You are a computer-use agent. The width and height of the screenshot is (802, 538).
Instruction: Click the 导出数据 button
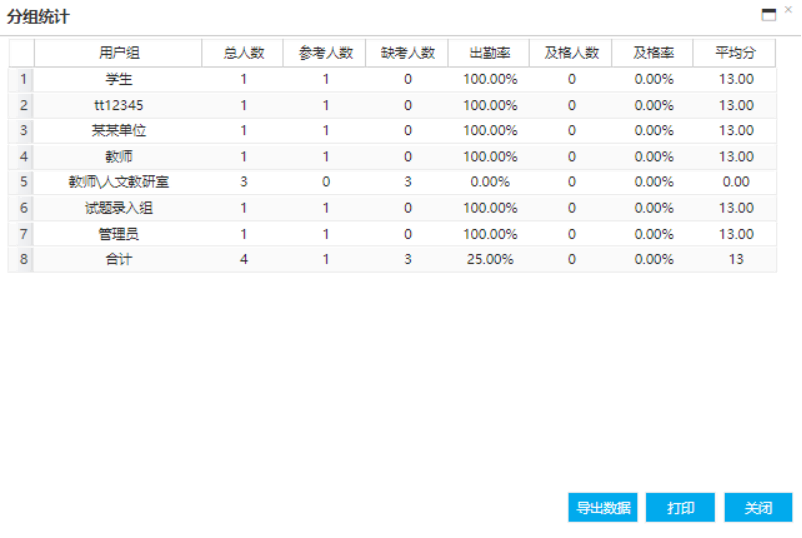(603, 507)
